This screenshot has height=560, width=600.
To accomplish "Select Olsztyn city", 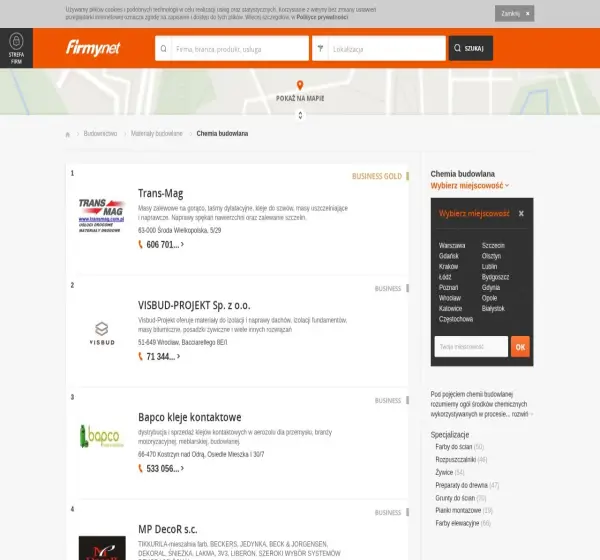I will point(491,256).
